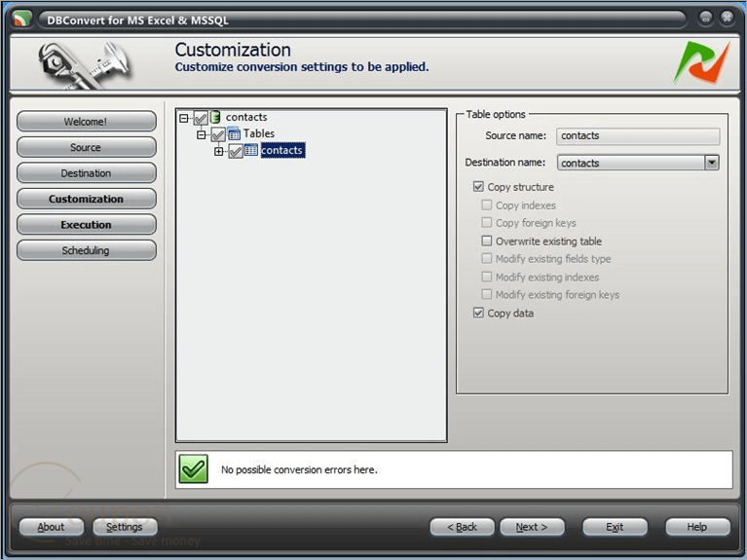Select the contacts database root label
The image size is (747, 560).
tap(246, 117)
